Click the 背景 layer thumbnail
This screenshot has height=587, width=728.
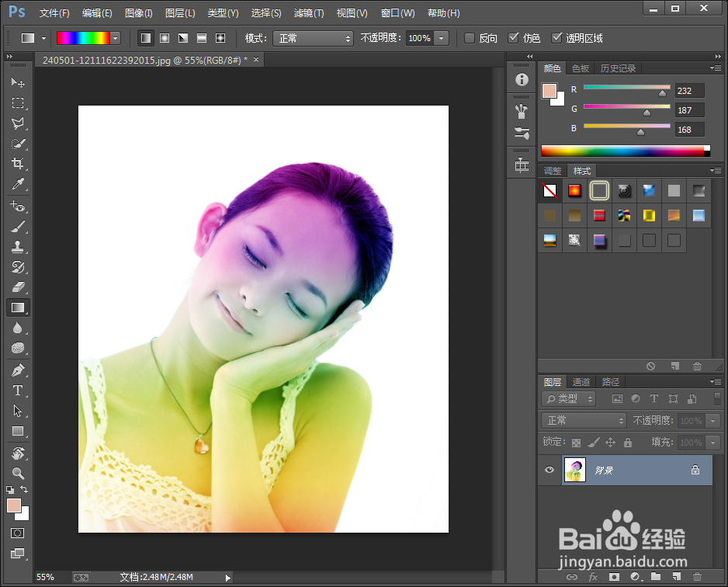[575, 470]
